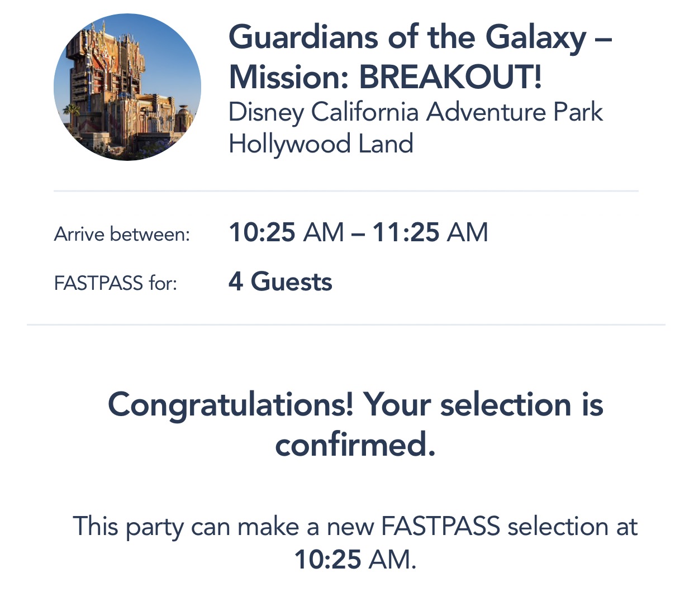Click "FASTPASS" in the new selection message
This screenshot has height=616, width=694.
click(440, 527)
